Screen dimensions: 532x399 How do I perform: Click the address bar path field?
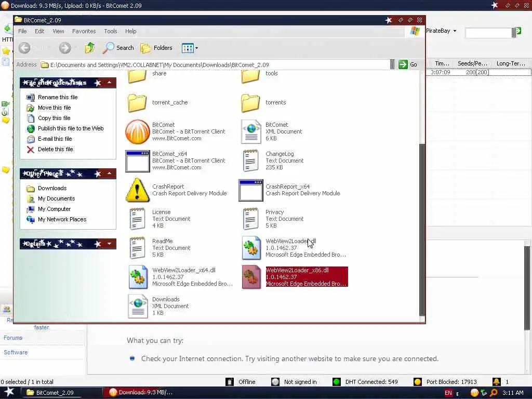215,65
